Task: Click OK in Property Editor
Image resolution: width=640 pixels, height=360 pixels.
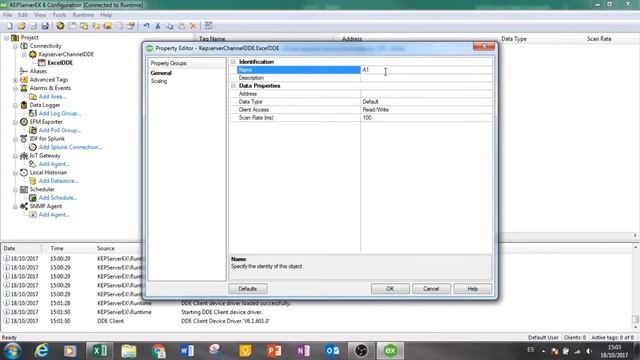Action: (390, 289)
